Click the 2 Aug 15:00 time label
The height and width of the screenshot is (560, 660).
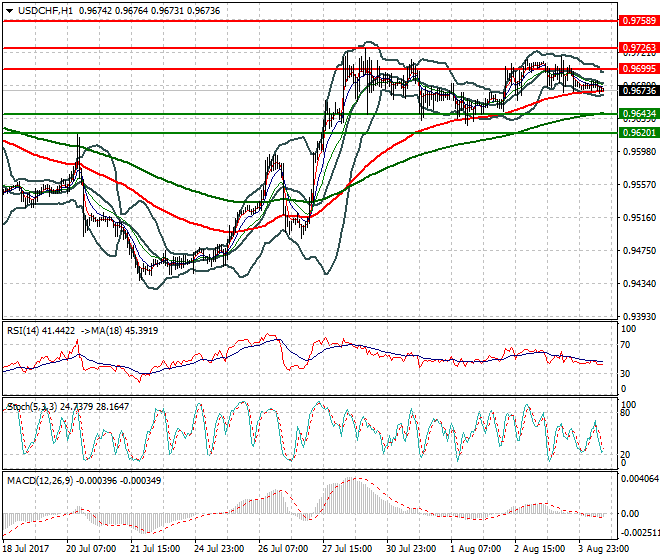[540, 549]
